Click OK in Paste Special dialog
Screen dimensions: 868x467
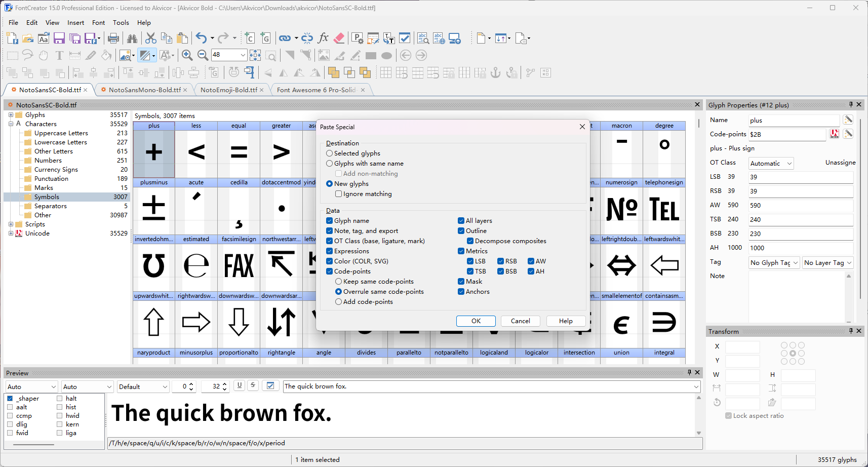(x=476, y=321)
